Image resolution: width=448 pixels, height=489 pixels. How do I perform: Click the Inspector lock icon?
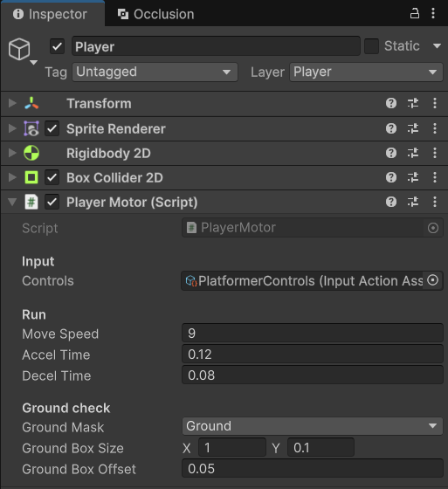pos(414,14)
